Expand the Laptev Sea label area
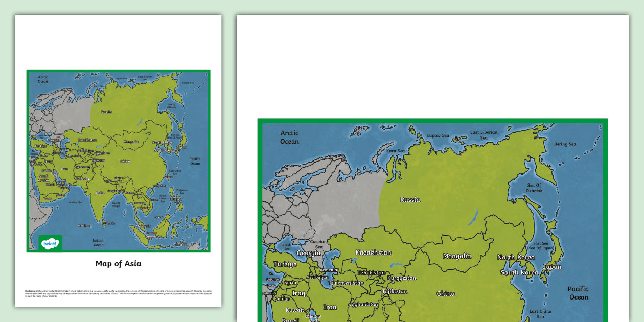Image resolution: width=644 pixels, height=322 pixels. pyautogui.click(x=439, y=135)
